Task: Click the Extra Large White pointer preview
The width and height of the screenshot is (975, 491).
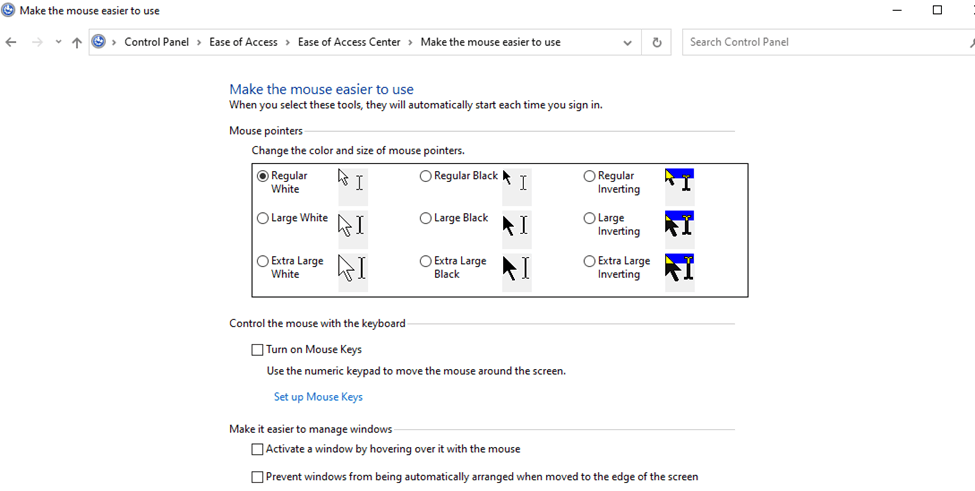Action: pyautogui.click(x=353, y=272)
